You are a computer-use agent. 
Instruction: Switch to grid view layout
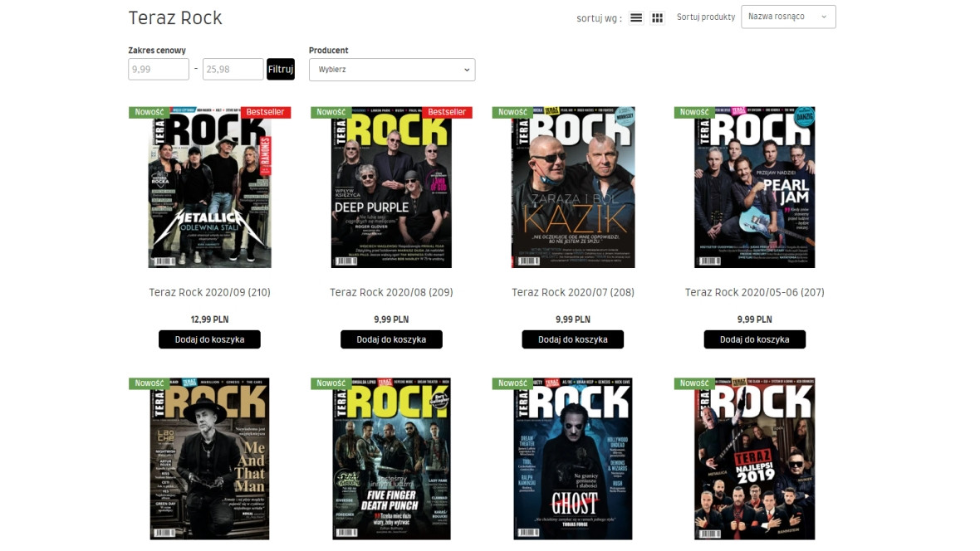(x=658, y=18)
